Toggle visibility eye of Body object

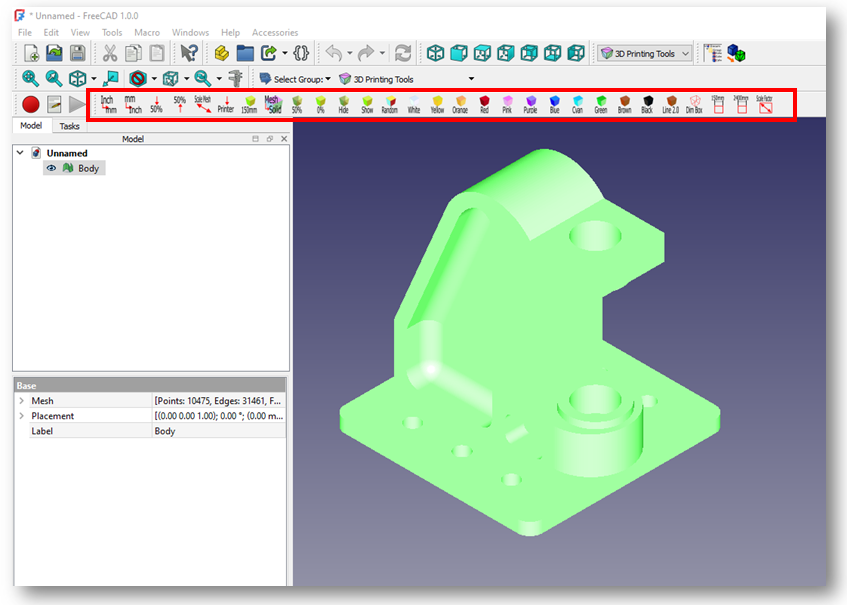pos(51,168)
